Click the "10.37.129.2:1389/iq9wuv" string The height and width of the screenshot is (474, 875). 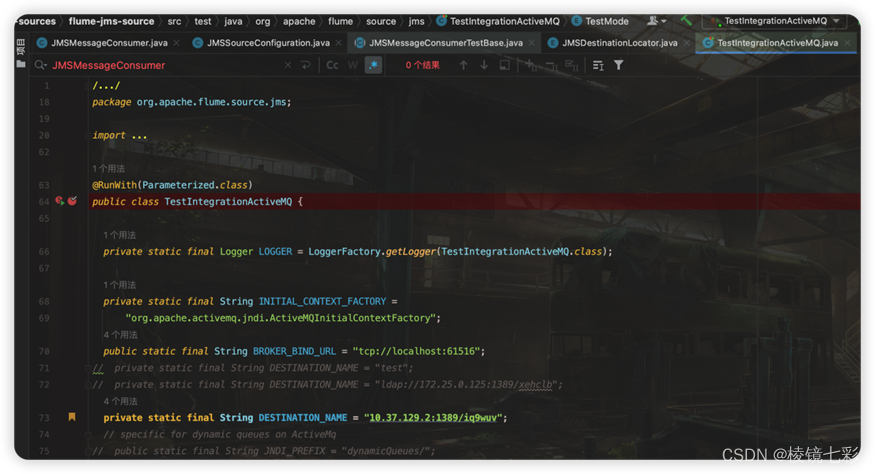coord(433,418)
